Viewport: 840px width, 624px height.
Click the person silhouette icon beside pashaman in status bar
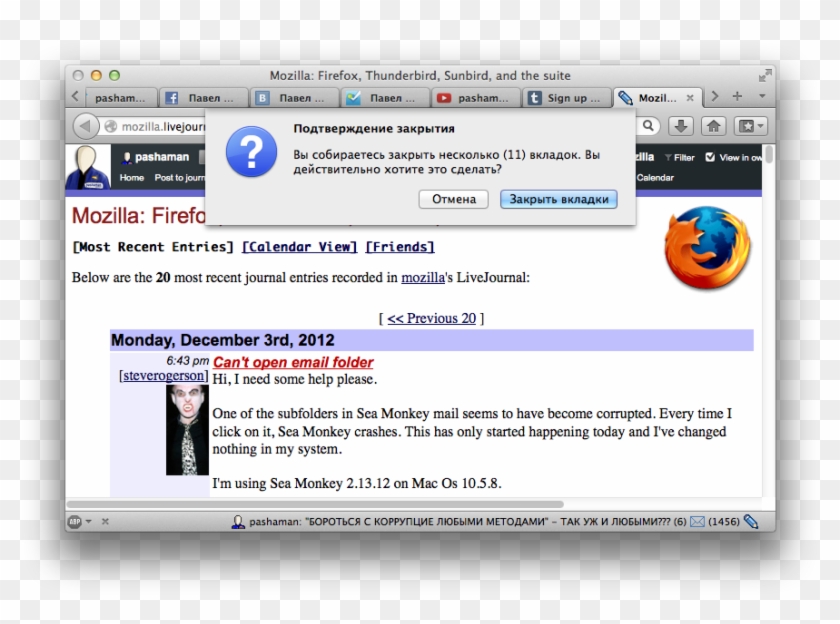pos(238,521)
